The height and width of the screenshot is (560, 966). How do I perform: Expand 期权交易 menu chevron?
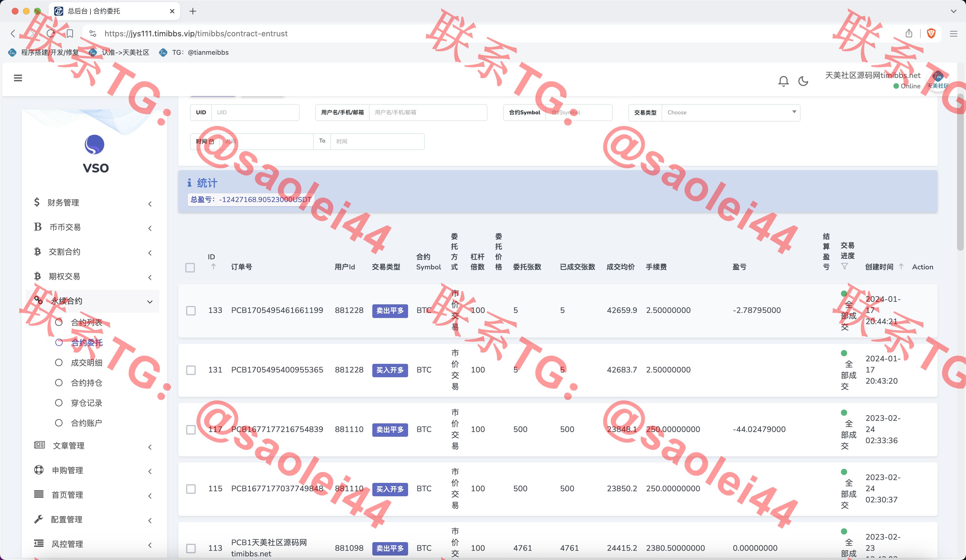[150, 277]
